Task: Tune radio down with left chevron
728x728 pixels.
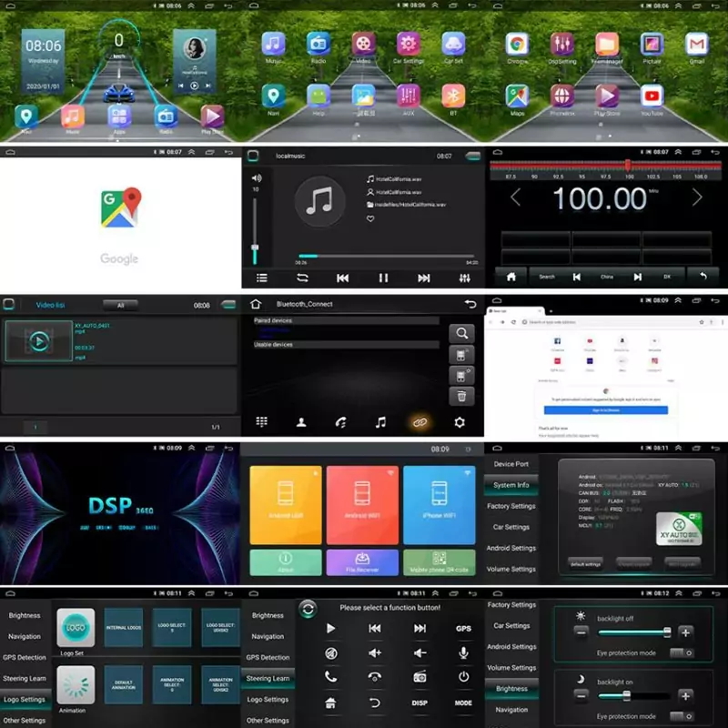Action: (515, 197)
